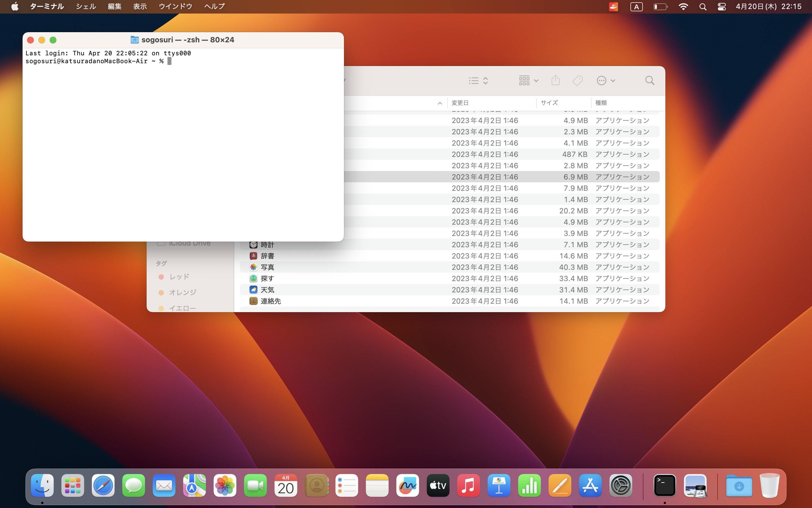Click the Finder window search icon
812x508 pixels.
pos(650,81)
